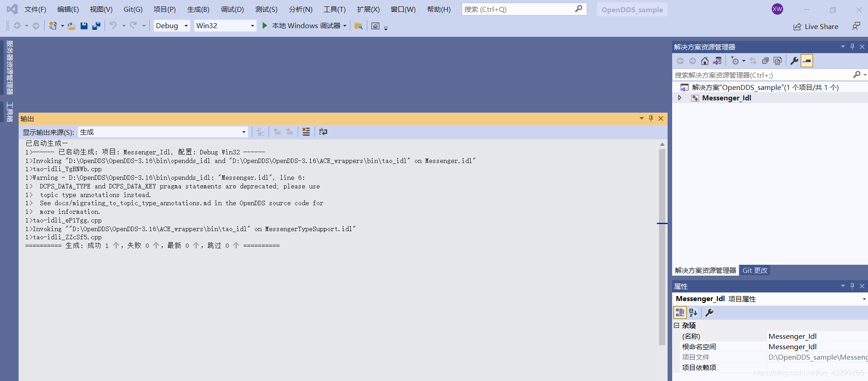Open the Win32 platform dropdown
The width and height of the screenshot is (868, 381).
tap(225, 26)
